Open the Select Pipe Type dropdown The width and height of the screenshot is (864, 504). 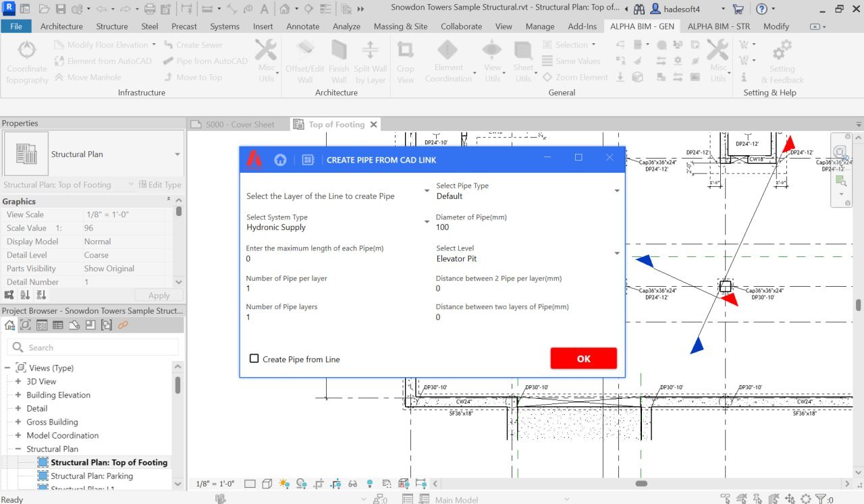[x=617, y=191]
